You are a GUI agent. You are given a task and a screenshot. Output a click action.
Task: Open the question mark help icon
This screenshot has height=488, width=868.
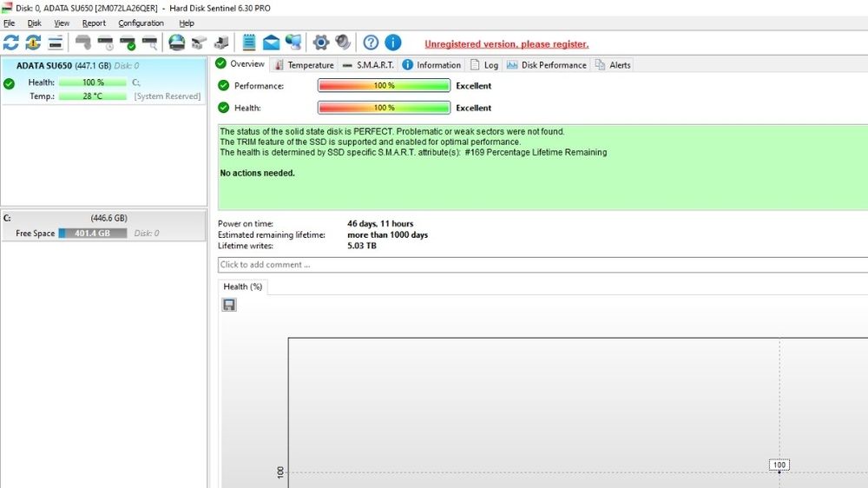pos(371,42)
